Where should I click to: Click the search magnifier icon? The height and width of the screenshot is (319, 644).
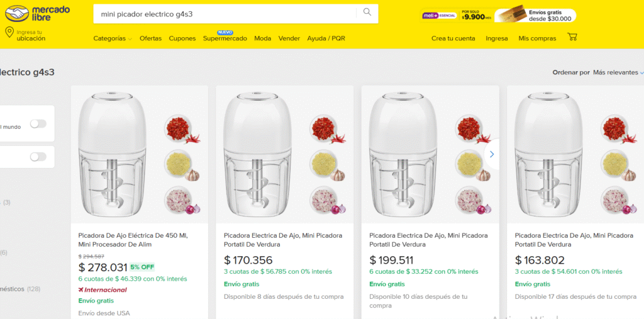[367, 13]
